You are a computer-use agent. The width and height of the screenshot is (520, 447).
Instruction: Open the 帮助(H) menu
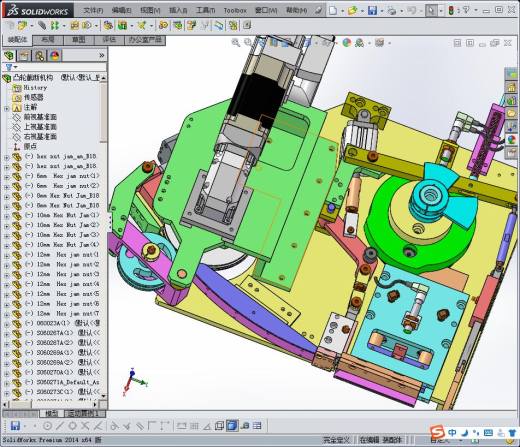296,10
